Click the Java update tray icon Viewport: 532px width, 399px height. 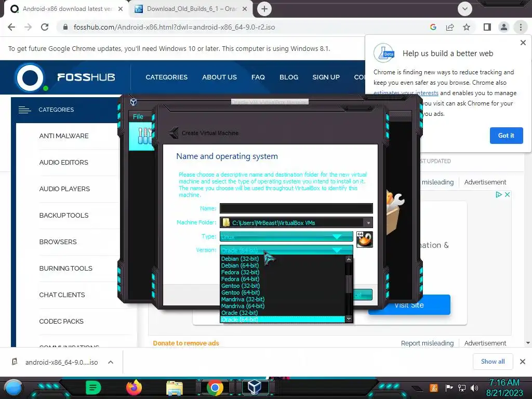coord(434,388)
